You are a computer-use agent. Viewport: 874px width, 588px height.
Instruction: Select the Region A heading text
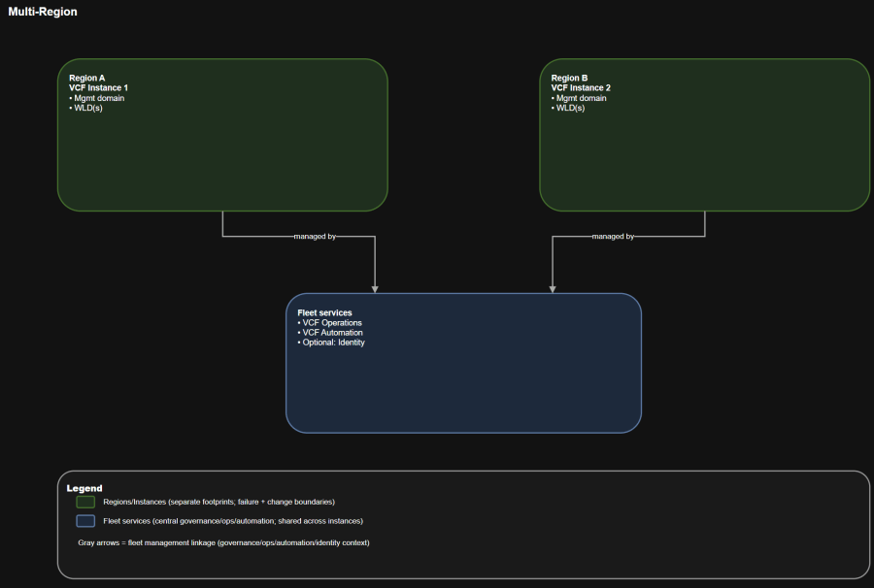click(x=86, y=78)
